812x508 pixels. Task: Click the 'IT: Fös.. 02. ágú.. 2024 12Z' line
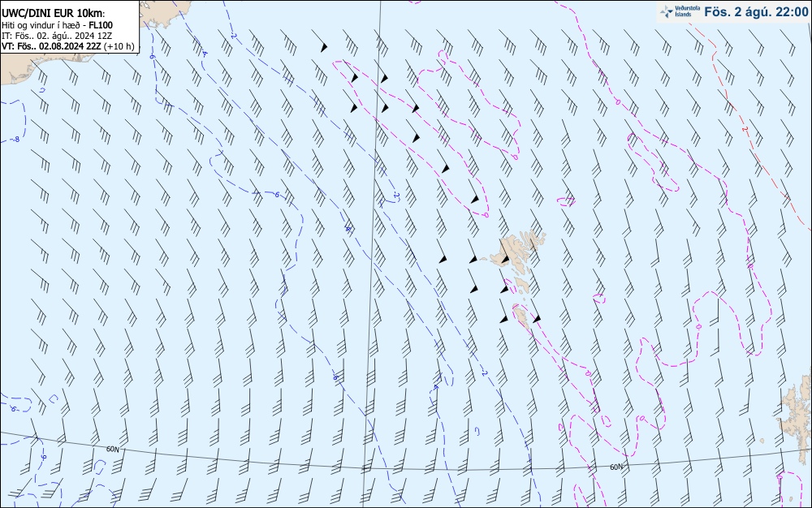[57, 36]
